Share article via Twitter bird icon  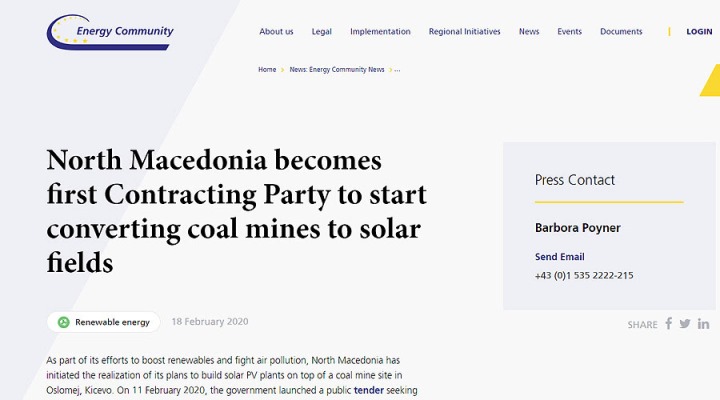(x=685, y=324)
